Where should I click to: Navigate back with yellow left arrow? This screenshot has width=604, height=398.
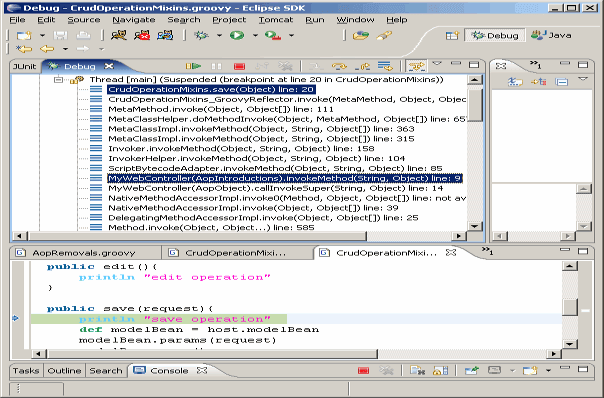47,49
